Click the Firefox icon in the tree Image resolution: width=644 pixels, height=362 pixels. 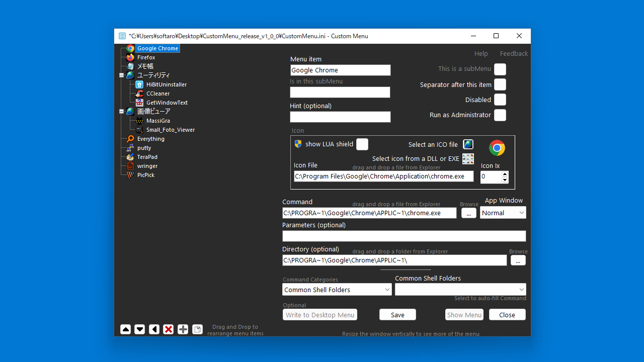[x=130, y=57]
